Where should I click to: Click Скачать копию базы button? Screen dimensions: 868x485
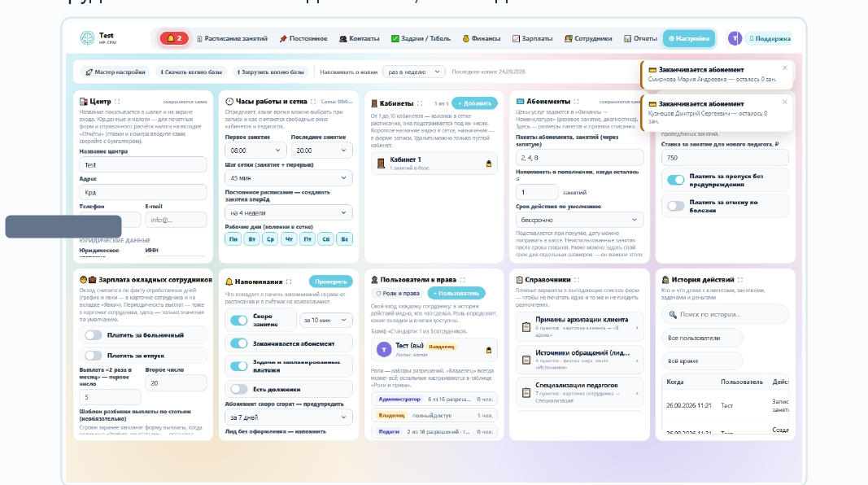pyautogui.click(x=191, y=72)
